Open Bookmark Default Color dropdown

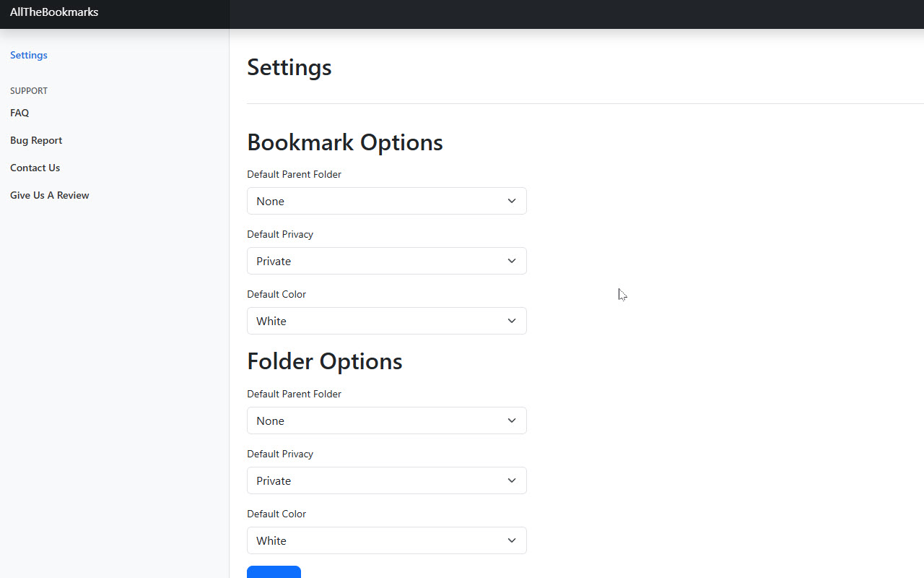387,321
